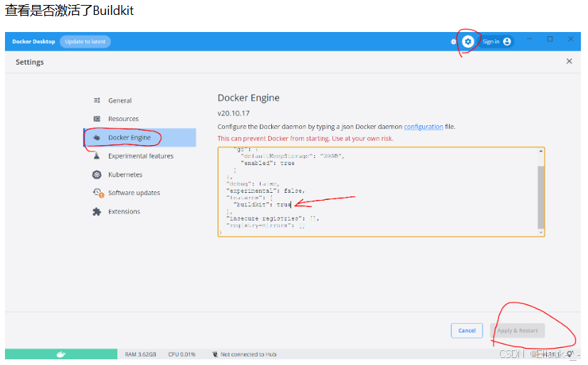Click the Docker Desktop title text

click(33, 41)
